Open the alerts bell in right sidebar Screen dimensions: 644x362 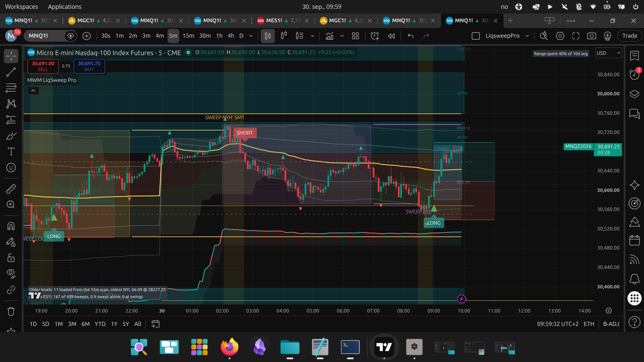pyautogui.click(x=634, y=279)
